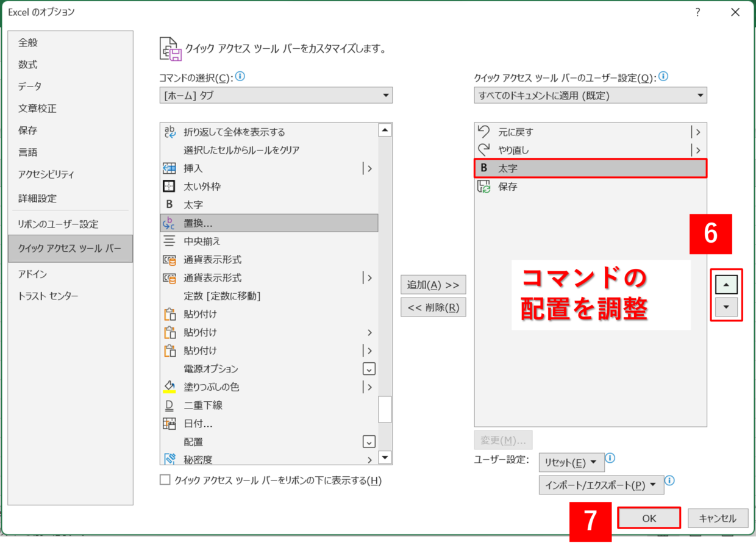Open the 文章校正 category
Viewport: 756px width, 553px height.
click(71, 109)
